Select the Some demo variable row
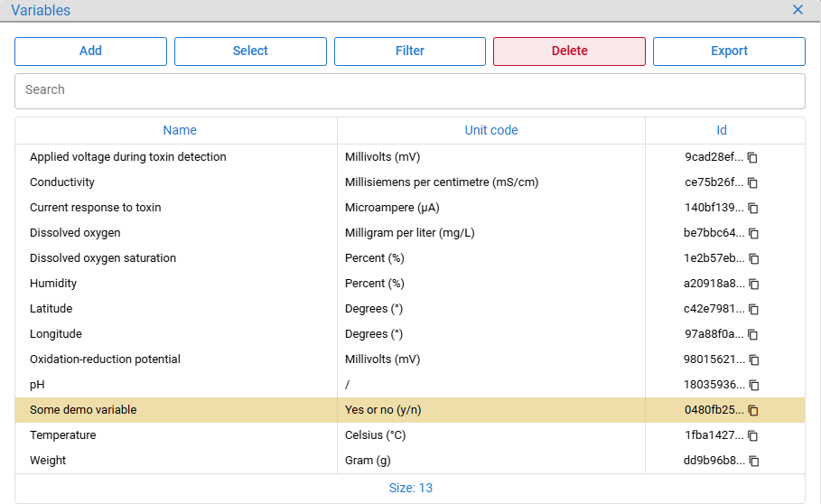 tap(410, 410)
